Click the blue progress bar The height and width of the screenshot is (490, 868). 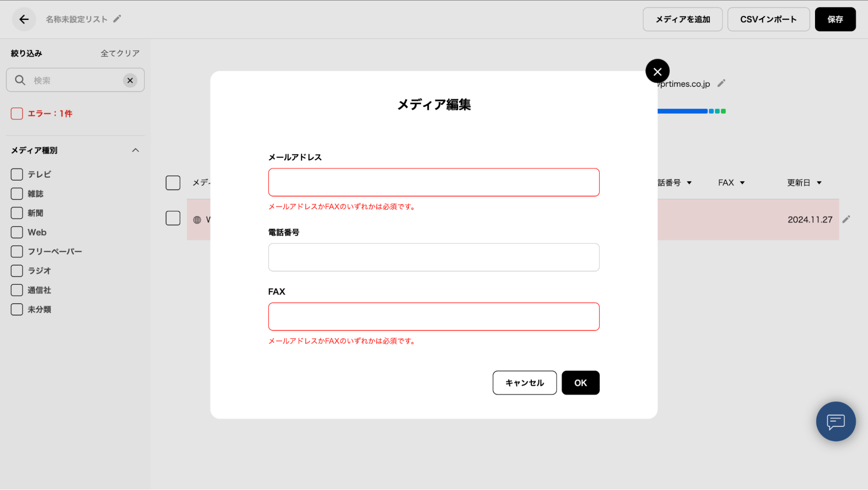coord(682,111)
